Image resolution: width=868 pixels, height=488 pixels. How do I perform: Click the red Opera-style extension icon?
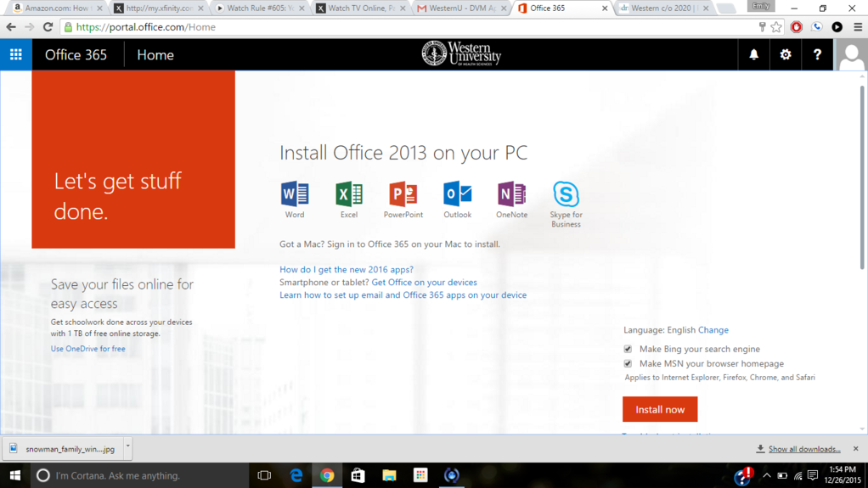[x=796, y=26]
